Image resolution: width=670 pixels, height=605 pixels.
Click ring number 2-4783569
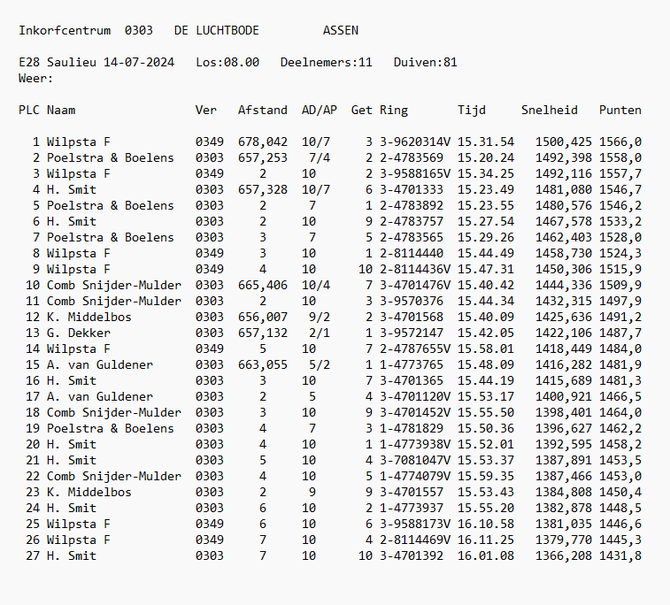click(411, 158)
